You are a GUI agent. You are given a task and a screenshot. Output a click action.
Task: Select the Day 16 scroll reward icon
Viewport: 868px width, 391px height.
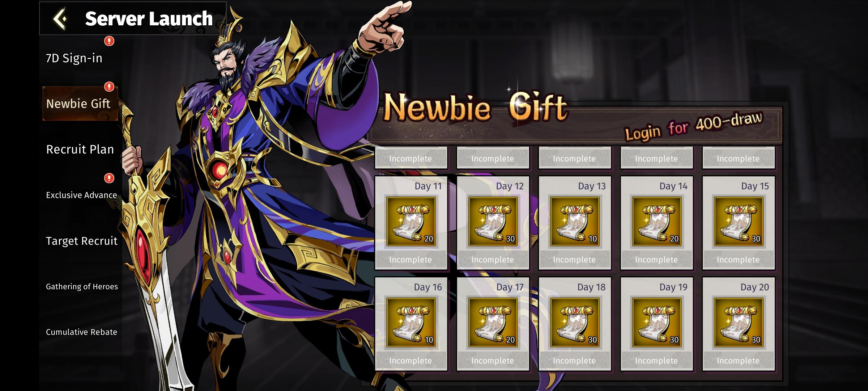[411, 323]
